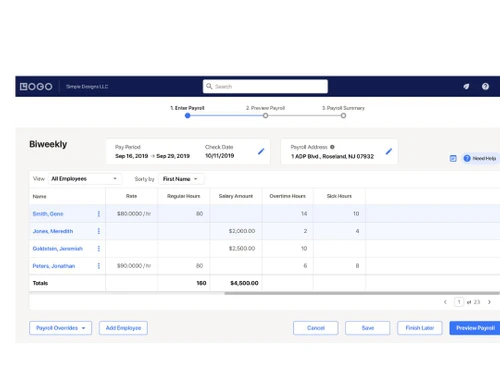Go to next page arrow
This screenshot has width=500, height=375.
[x=489, y=302]
